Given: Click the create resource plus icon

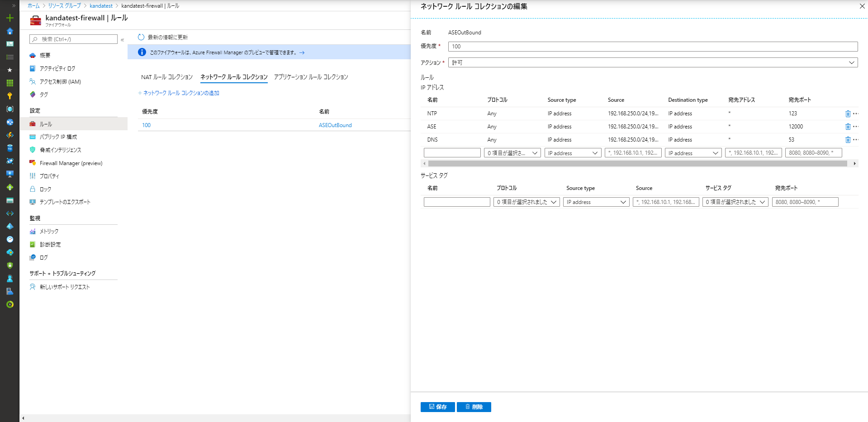Looking at the screenshot, I should click(x=9, y=18).
